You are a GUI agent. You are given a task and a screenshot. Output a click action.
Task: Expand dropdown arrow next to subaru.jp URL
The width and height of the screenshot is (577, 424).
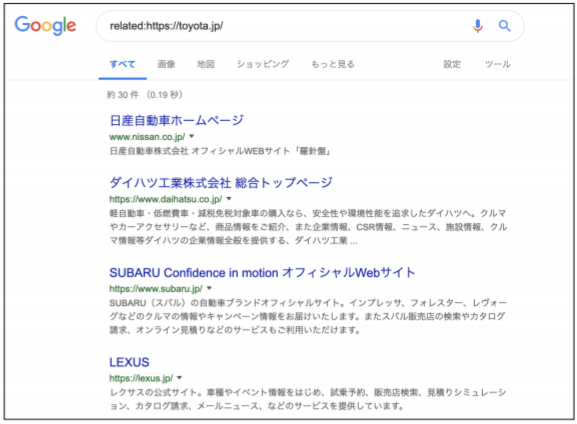click(x=209, y=288)
